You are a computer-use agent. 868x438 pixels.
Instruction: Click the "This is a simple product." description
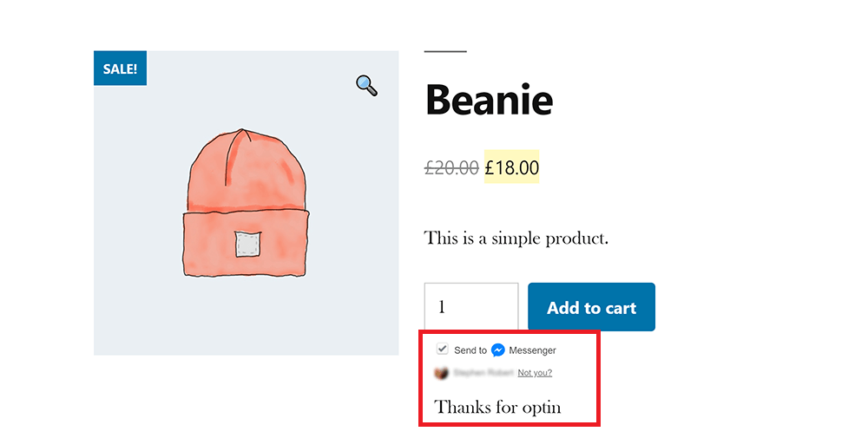(516, 238)
